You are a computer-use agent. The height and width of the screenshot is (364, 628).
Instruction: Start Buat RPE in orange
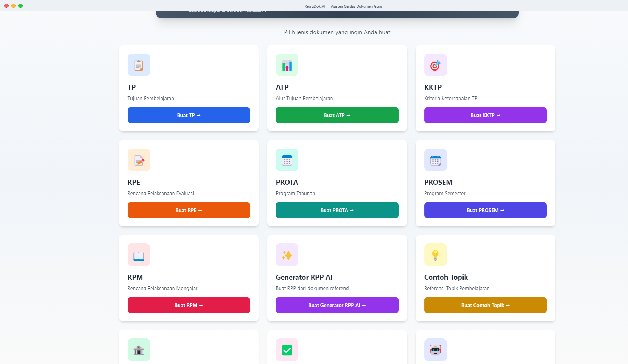[189, 210]
